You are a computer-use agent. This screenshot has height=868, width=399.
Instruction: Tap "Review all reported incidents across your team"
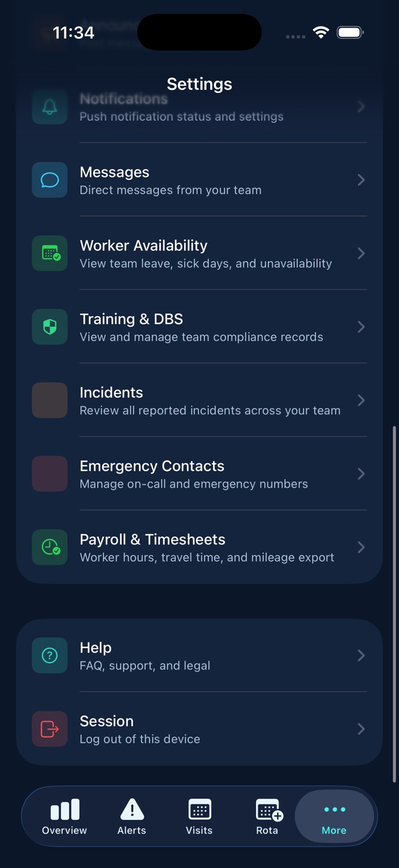(210, 410)
